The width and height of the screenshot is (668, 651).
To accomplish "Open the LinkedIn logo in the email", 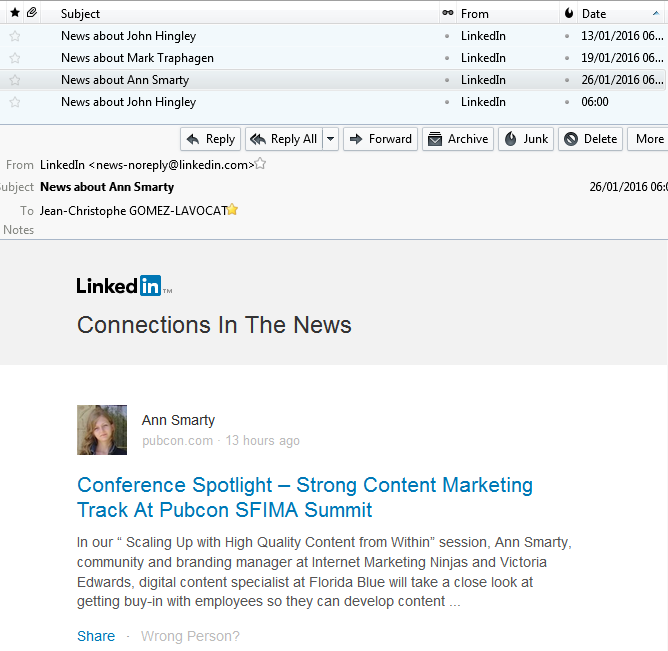I will (124, 285).
